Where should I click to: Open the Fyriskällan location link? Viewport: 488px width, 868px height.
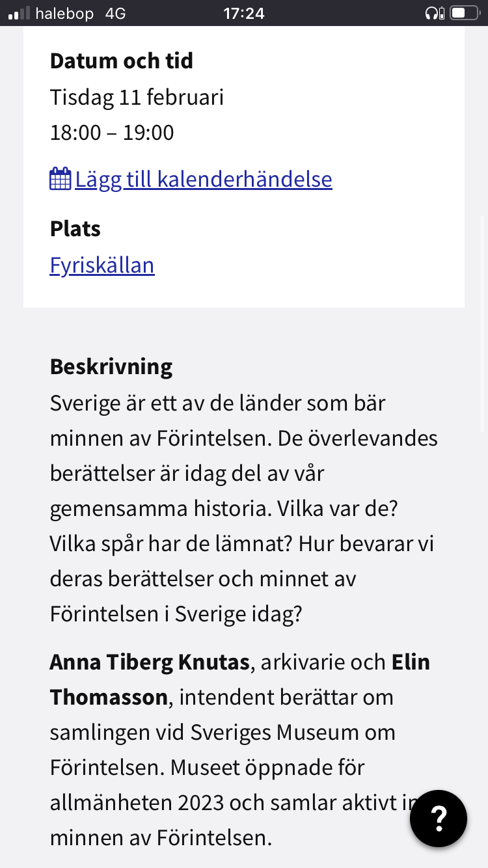pos(102,265)
